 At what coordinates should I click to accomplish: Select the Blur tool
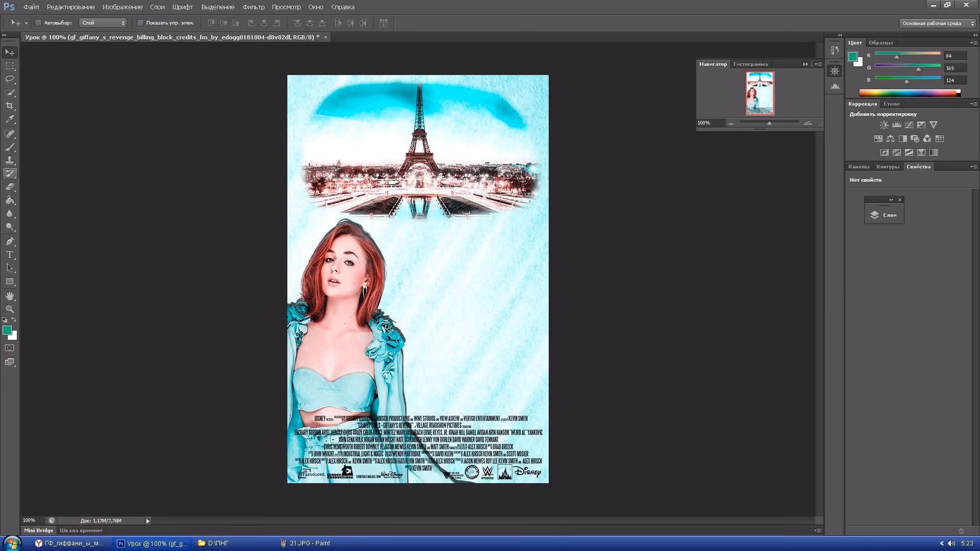tap(10, 213)
